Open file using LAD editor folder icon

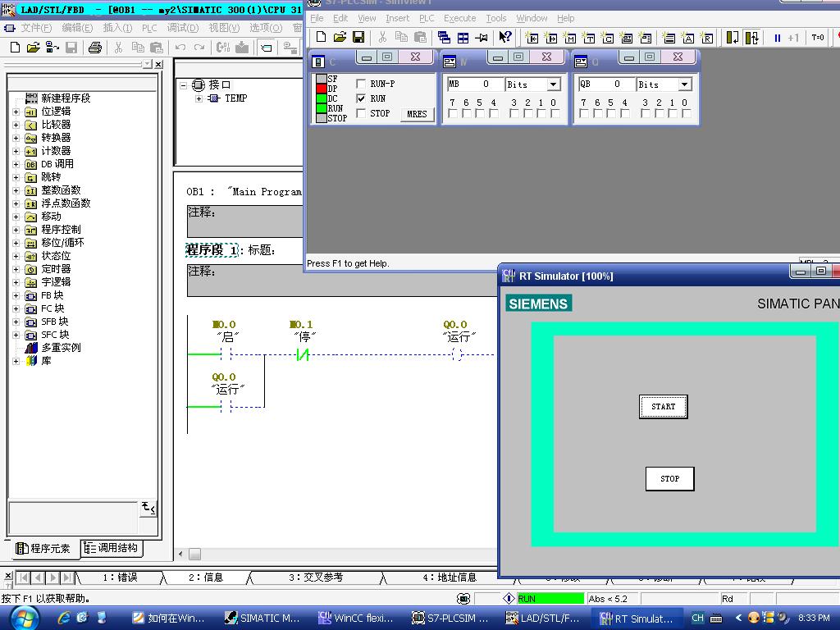(x=34, y=48)
